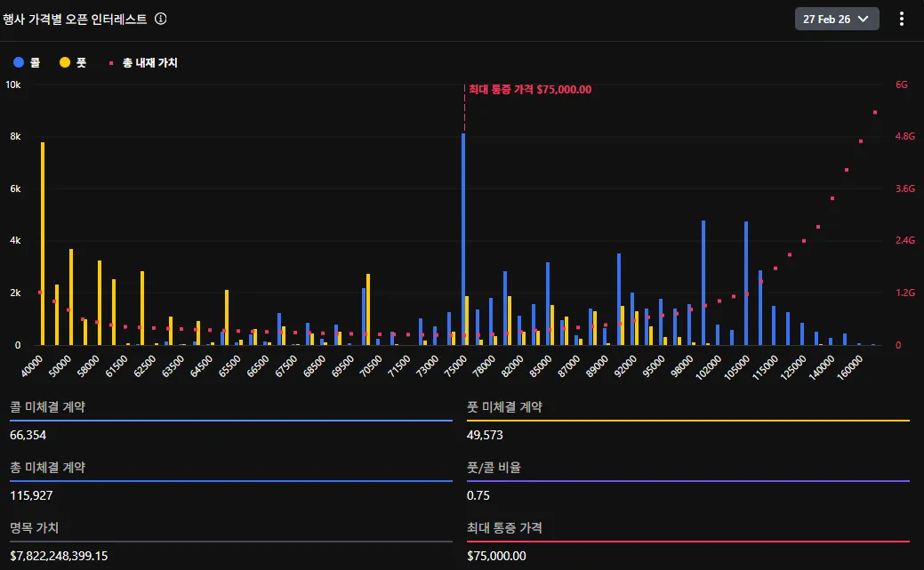Click the highest red dot at far right
Image resolution: width=924 pixels, height=570 pixels.
coord(875,112)
